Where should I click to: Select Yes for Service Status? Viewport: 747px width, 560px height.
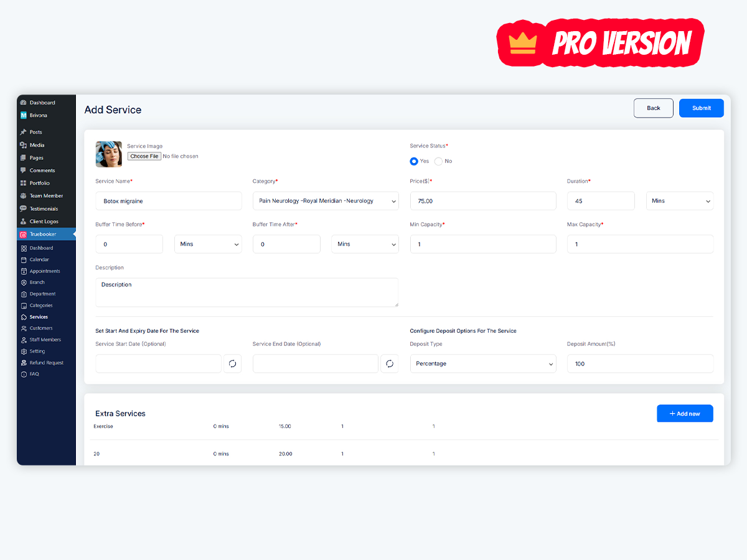coord(413,161)
